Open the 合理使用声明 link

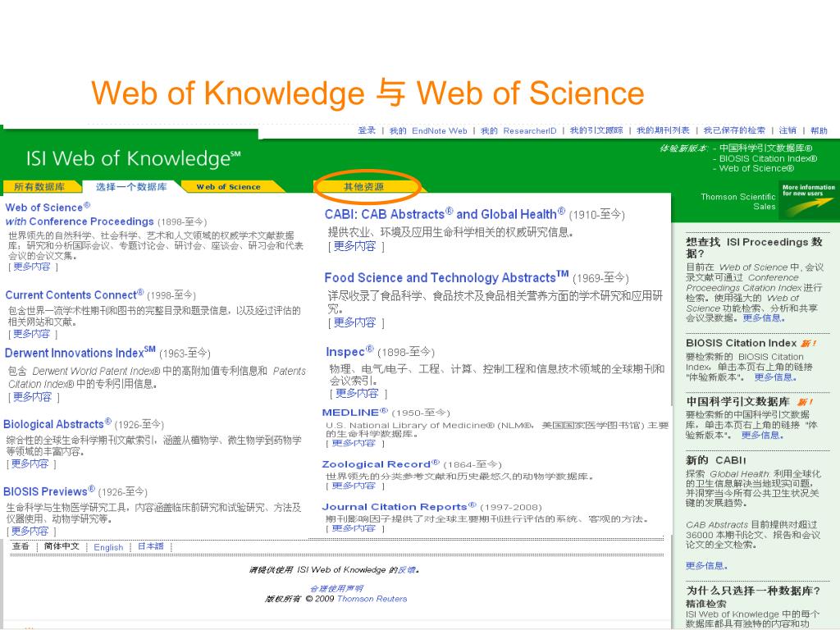point(336,588)
